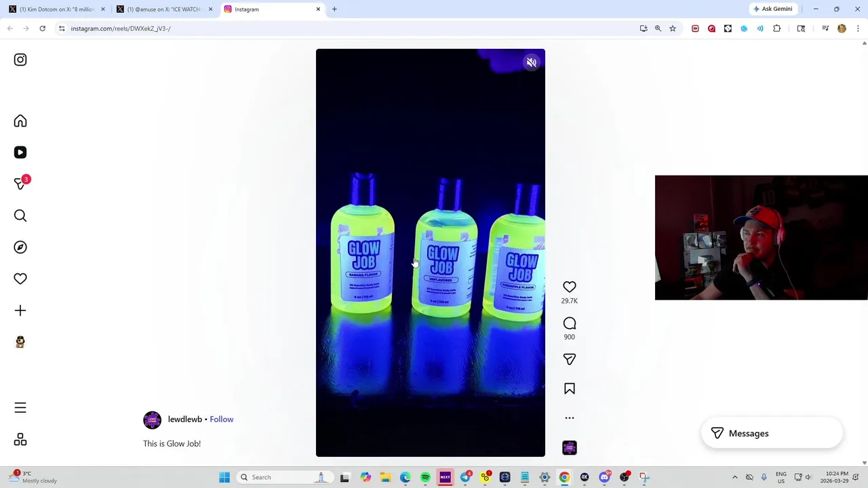Close the Kim Dotcom X tab
The height and width of the screenshot is (488, 868).
tap(103, 9)
